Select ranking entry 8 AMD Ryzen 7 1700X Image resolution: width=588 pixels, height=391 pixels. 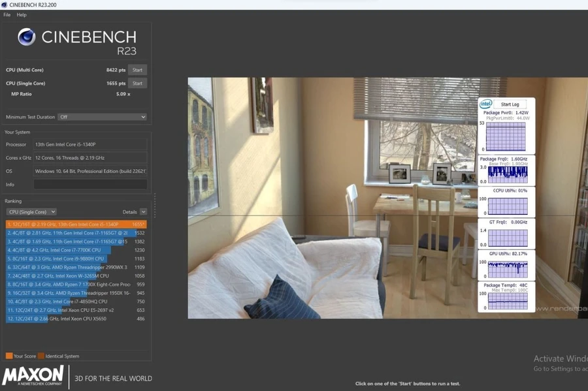(76, 285)
